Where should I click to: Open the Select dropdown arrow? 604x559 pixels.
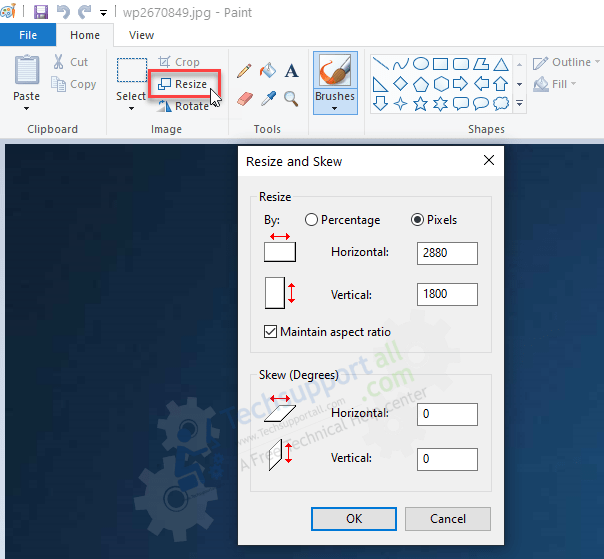pyautogui.click(x=131, y=109)
